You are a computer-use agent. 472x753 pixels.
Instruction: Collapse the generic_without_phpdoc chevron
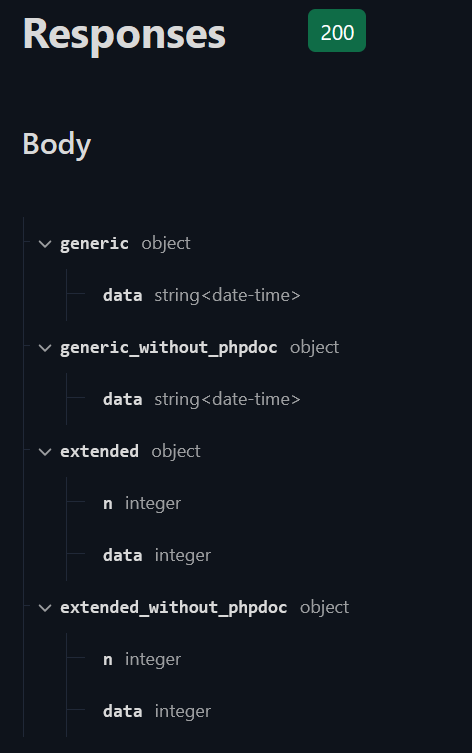pos(45,348)
